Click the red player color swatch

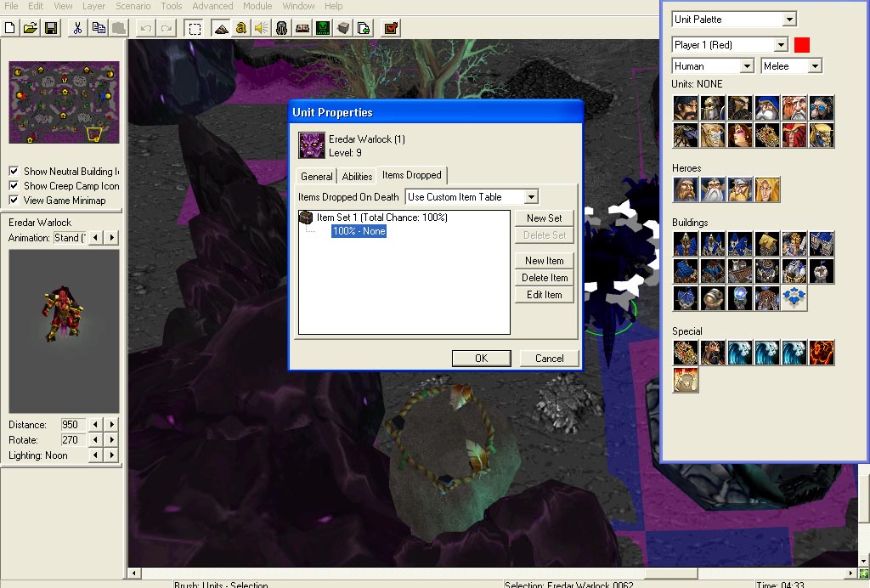click(802, 45)
